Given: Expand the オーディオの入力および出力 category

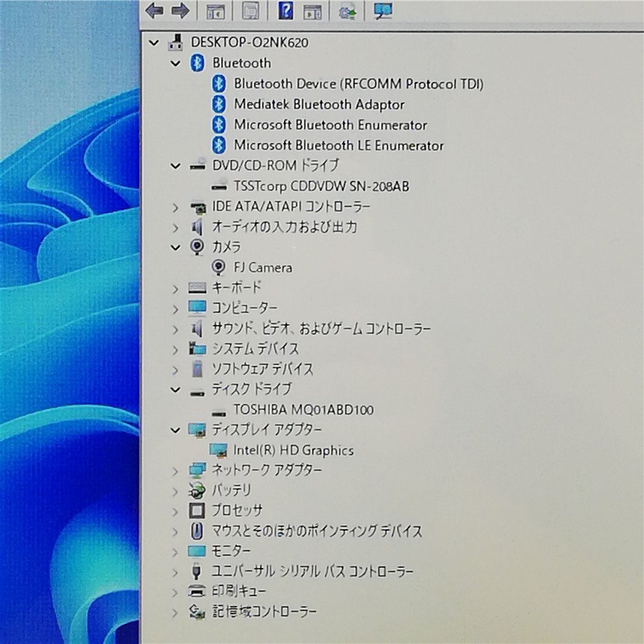Looking at the screenshot, I should click(175, 227).
